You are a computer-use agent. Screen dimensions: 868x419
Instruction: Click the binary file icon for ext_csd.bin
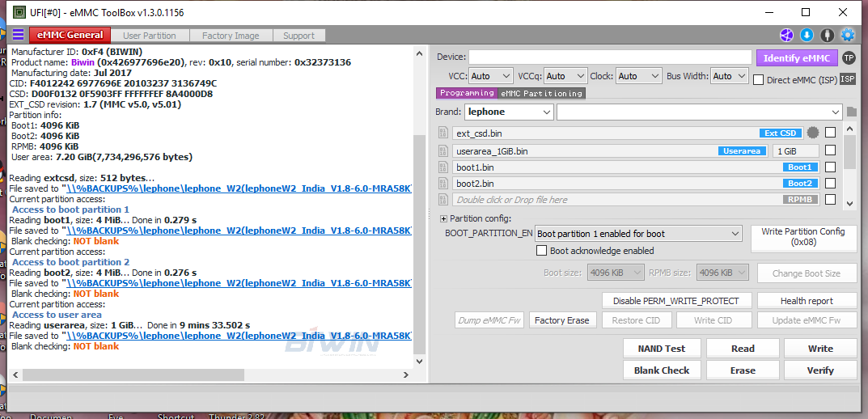pyautogui.click(x=442, y=133)
